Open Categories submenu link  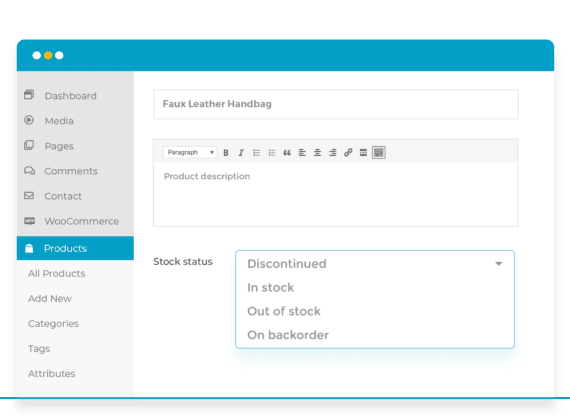click(x=53, y=324)
